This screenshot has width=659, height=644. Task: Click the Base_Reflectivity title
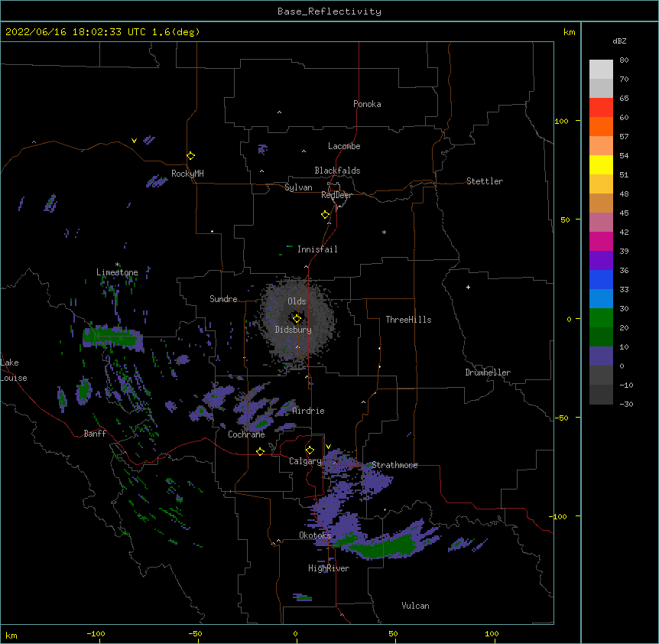coord(329,11)
